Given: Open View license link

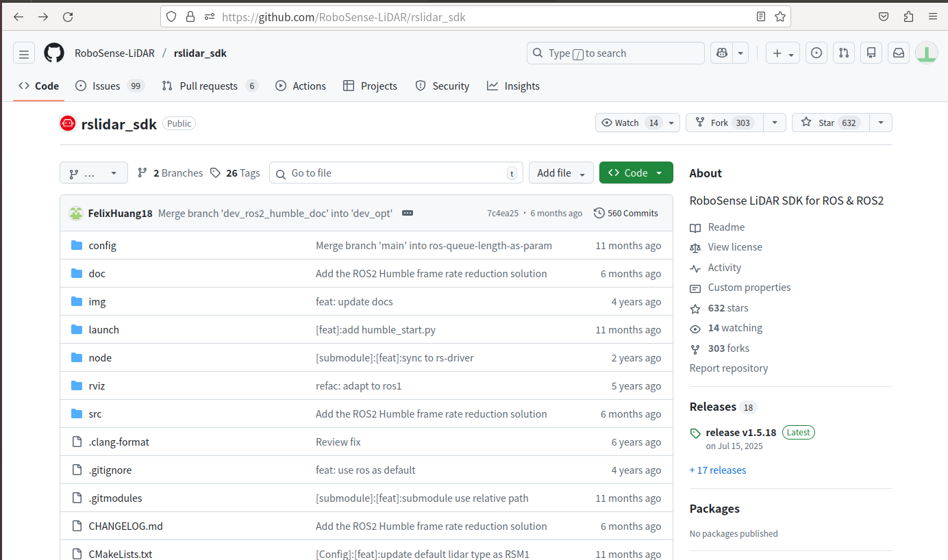Looking at the screenshot, I should click(x=726, y=247).
